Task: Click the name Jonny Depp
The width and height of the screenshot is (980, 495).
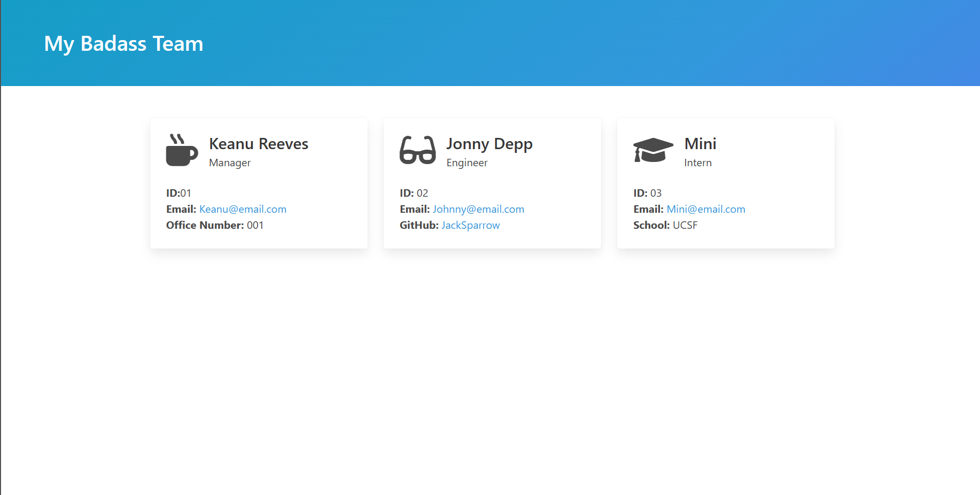Action: [490, 144]
